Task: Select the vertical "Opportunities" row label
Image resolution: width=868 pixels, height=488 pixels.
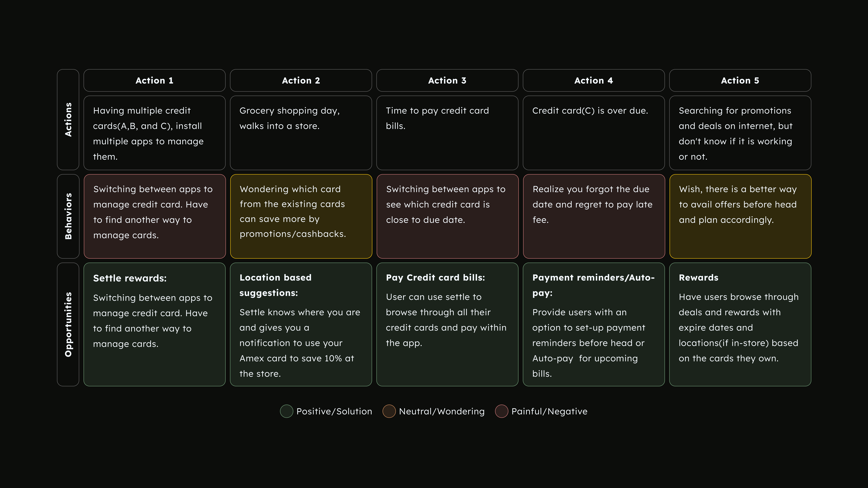Action: (68, 324)
